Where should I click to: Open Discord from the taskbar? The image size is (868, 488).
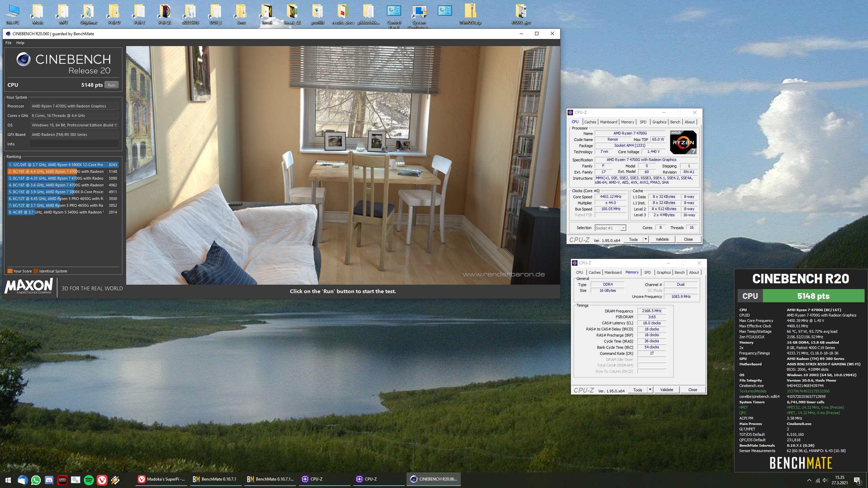click(x=49, y=480)
